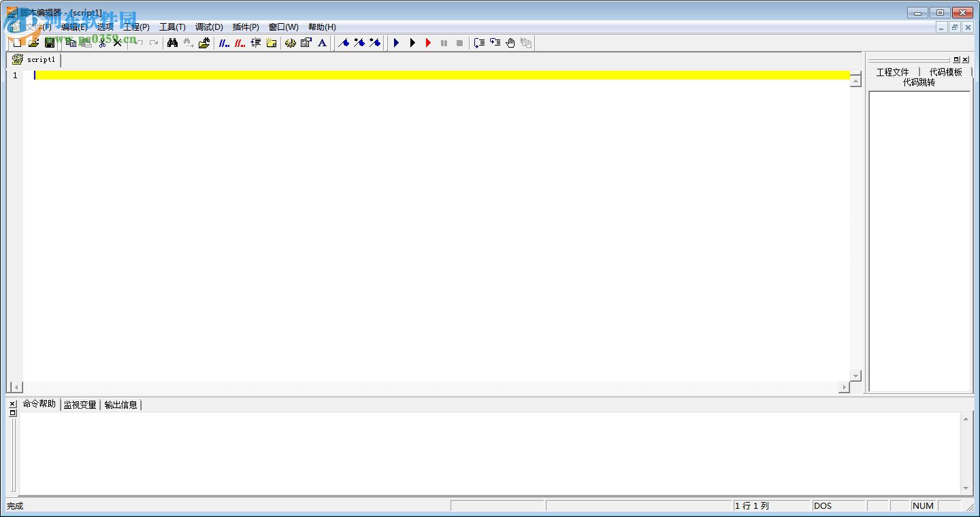This screenshot has height=517, width=980.
Task: Float the bottom output panel
Action: point(12,412)
